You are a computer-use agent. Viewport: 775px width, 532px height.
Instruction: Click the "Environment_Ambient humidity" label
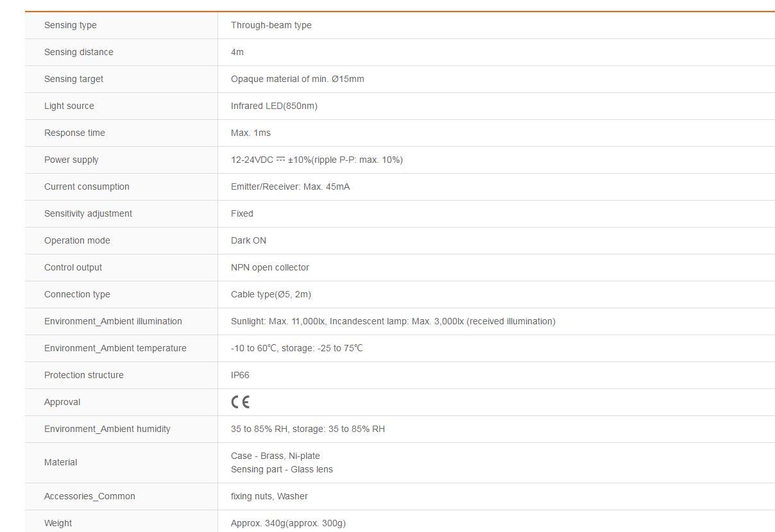point(107,429)
